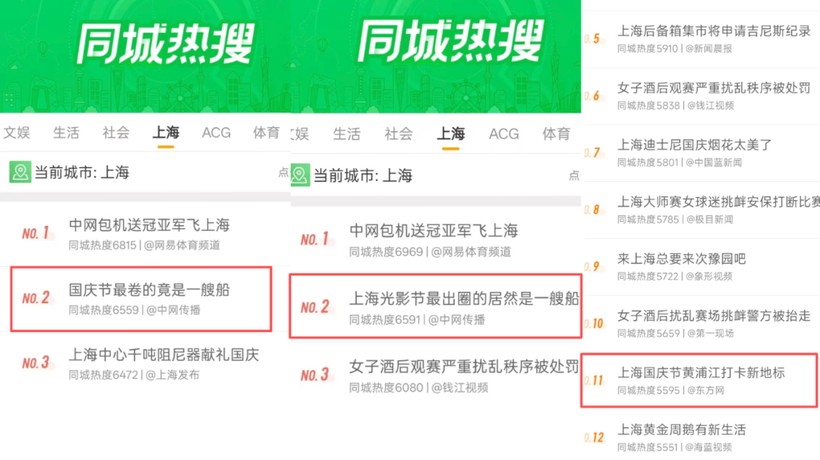Tap 中网包机送冠亚军飞上海 with 同城热度6815
Screen dimensions: 820x460
[145, 233]
